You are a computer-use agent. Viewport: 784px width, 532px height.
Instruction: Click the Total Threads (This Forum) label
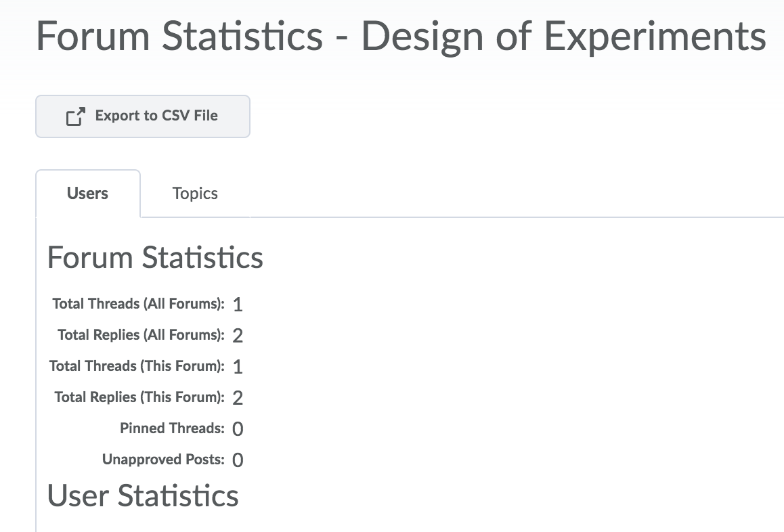click(x=137, y=366)
